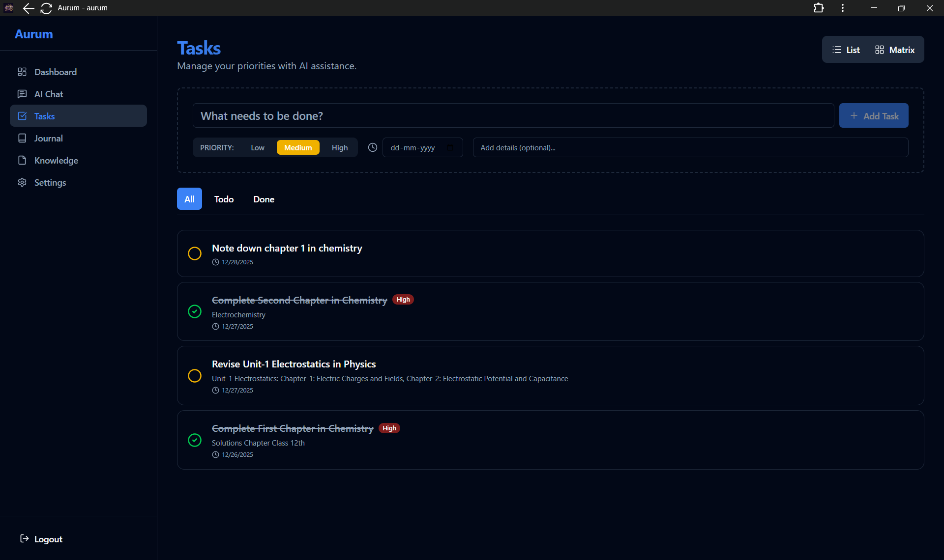944x560 pixels.
Task: Open the Dashboard sidebar icon
Action: 22,72
